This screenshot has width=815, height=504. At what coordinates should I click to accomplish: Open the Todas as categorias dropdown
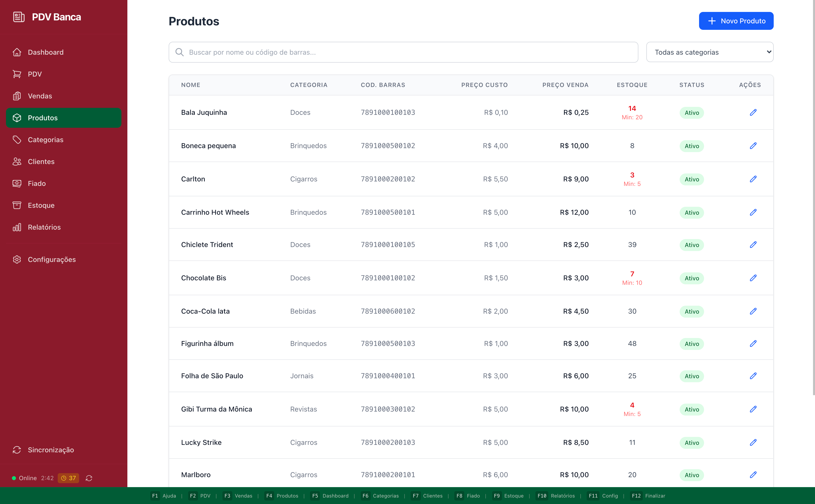[710, 52]
